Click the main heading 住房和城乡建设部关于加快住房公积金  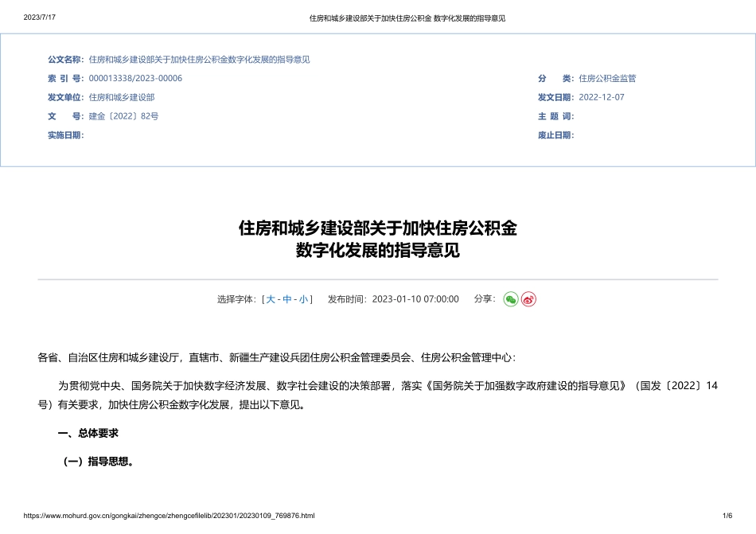click(x=378, y=228)
